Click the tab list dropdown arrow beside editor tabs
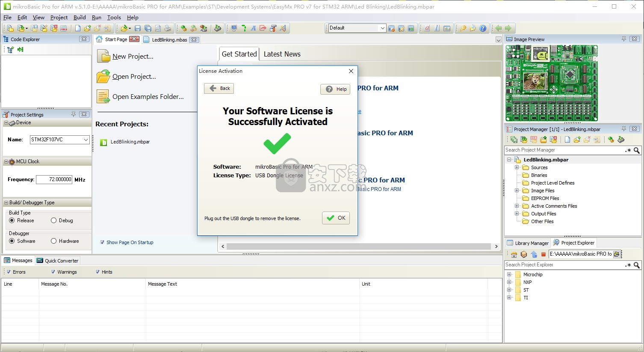Viewport: 644px width, 352px height. [498, 40]
